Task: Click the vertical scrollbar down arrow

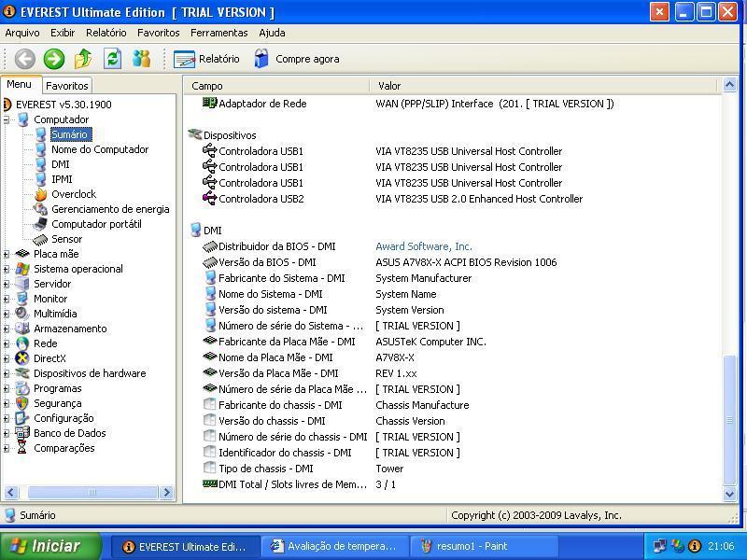Action: (x=730, y=494)
